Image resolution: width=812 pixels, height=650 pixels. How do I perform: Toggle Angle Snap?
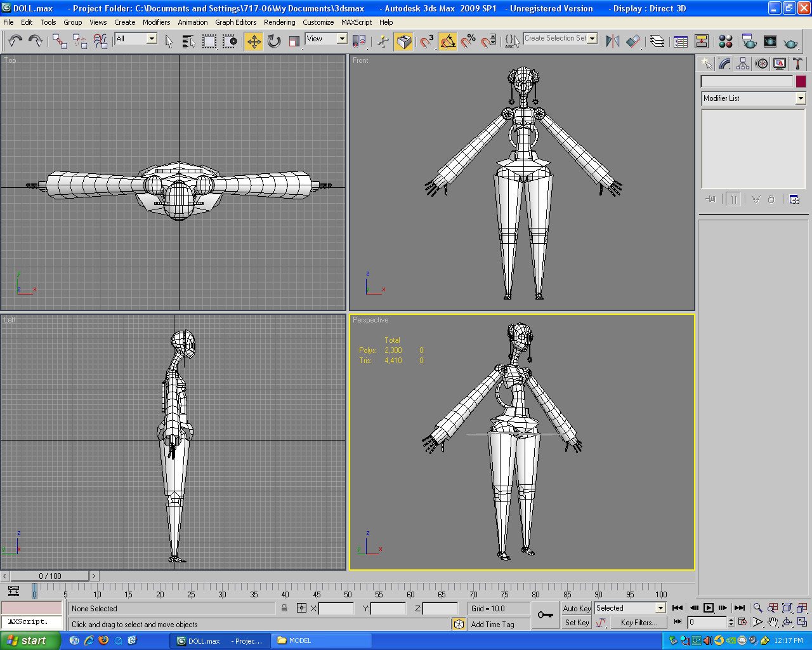point(448,41)
